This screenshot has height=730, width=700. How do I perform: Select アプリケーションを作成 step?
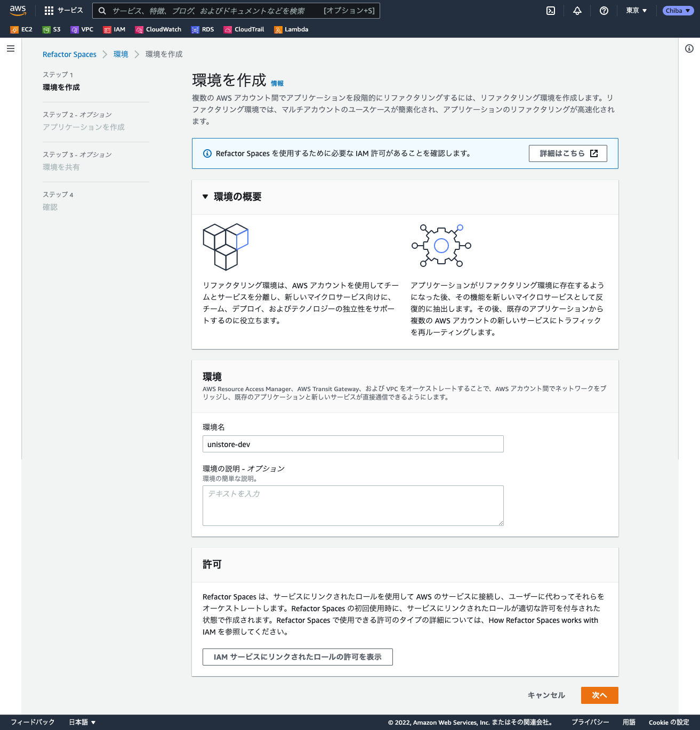coord(84,127)
